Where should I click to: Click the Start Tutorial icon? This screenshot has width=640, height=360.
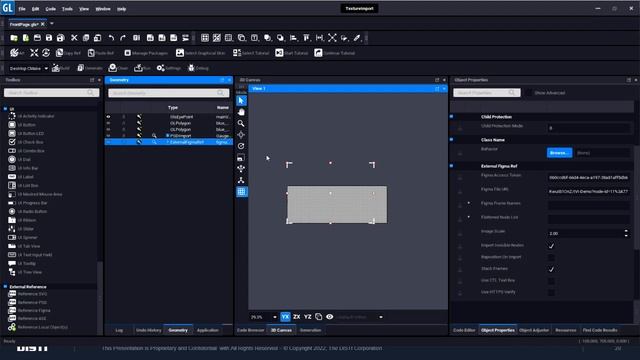[279, 53]
